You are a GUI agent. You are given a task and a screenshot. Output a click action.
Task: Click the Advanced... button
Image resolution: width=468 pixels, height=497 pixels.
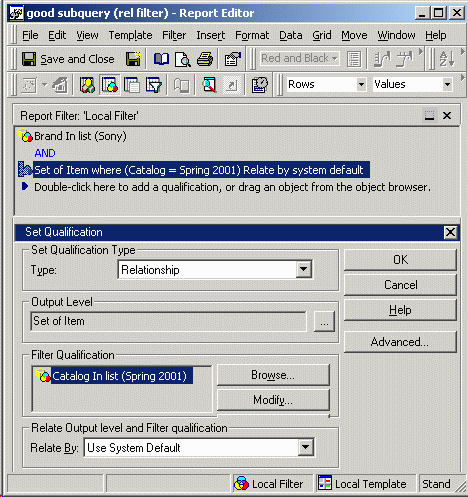point(400,342)
